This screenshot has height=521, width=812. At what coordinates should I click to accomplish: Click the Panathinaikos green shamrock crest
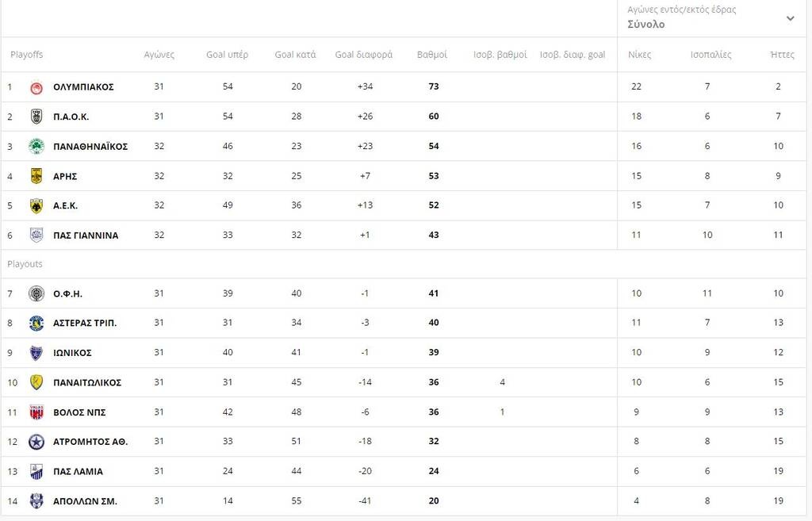tap(36, 147)
